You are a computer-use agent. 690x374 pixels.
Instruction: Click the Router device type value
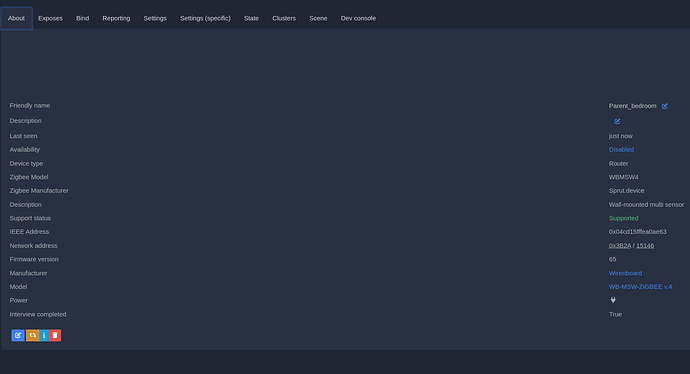(618, 164)
